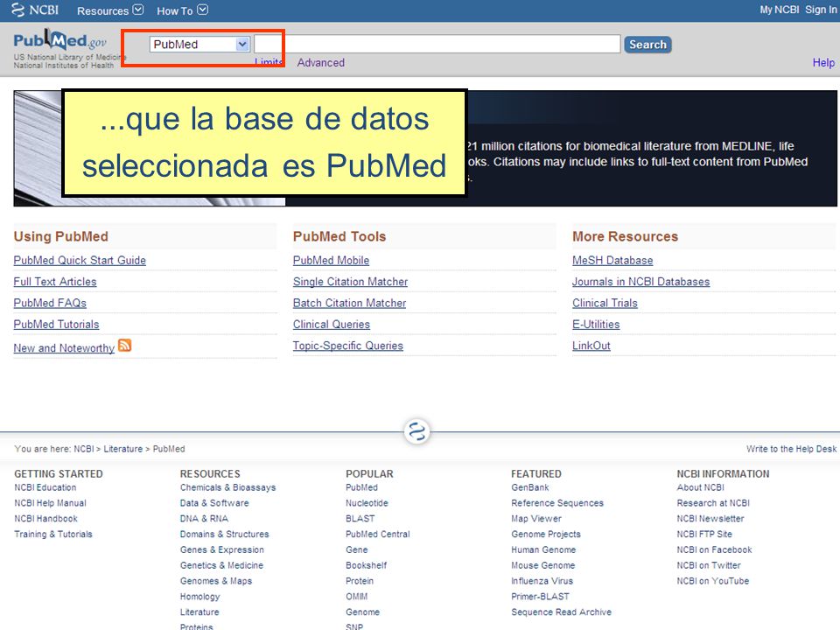Open the PubMed.gov logo home link
840x630 pixels.
[x=60, y=41]
